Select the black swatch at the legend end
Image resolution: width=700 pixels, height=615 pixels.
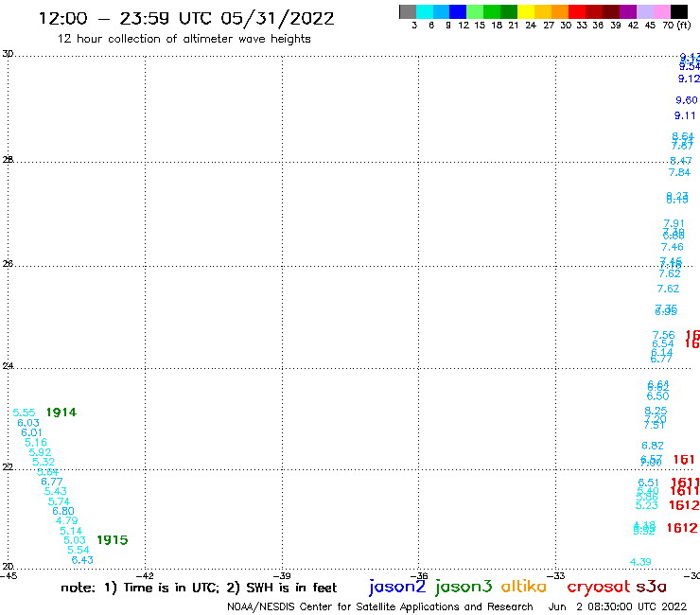point(679,11)
